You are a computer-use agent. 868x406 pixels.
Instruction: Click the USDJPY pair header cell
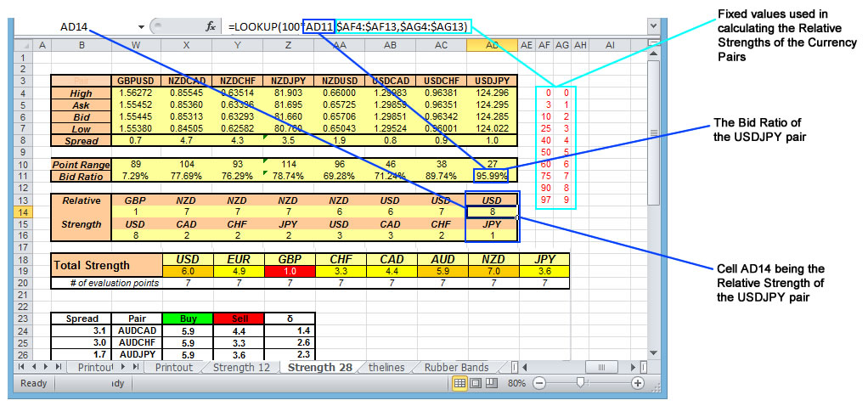pos(492,81)
